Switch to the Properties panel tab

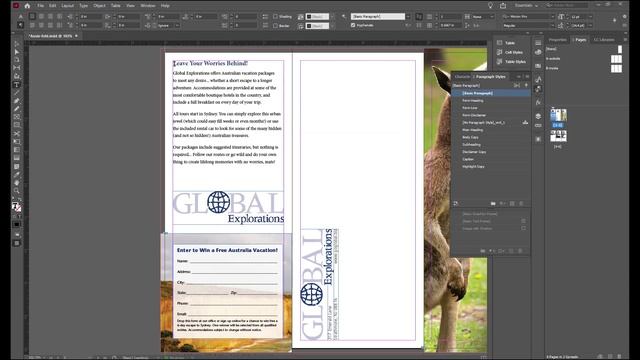558,40
